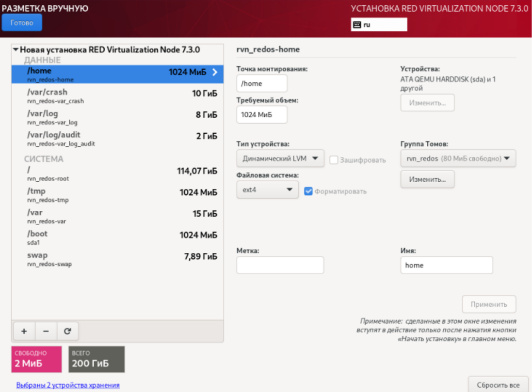Click the keyboard layout icon next to ru
Viewport: 532px width, 392px height.
point(357,24)
